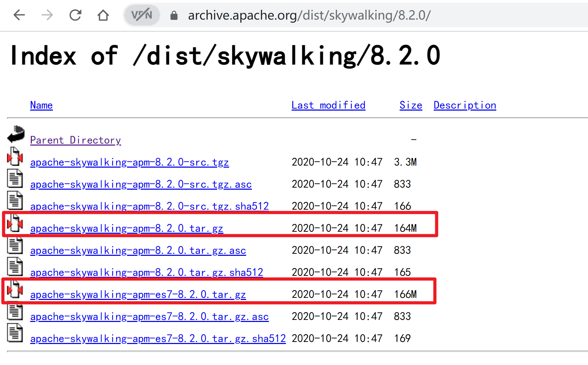Open apache-skywalking-apm-es7-8.2.0.tar.gz.asc signature link
The width and height of the screenshot is (588, 365).
tap(149, 317)
